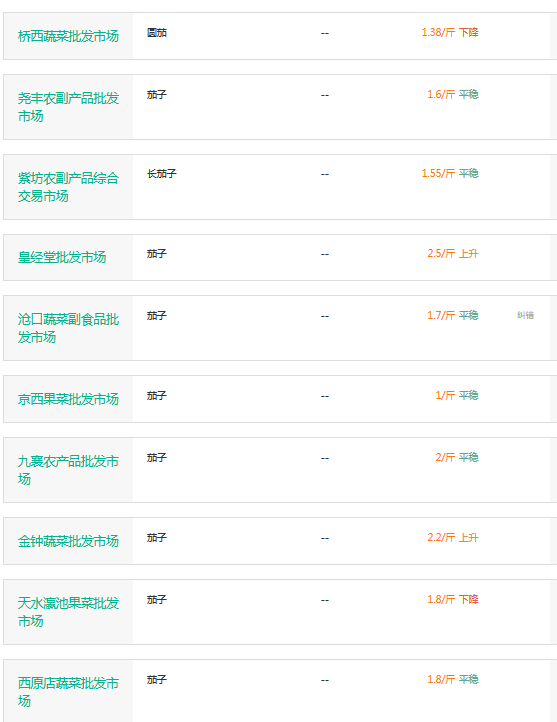557x722 pixels.
Task: Open the 天水瀛池果菜批发市场 link
Action: tap(68, 611)
